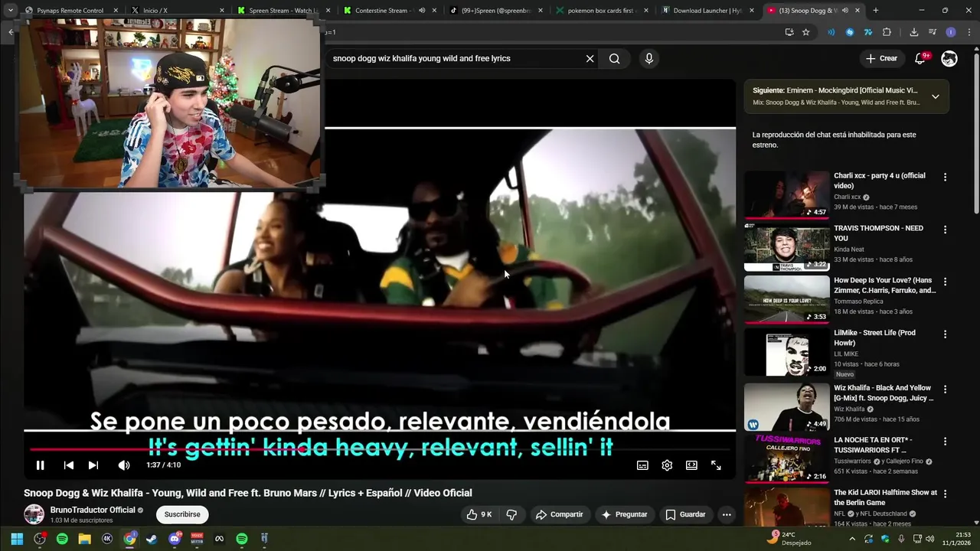Save the video with Guardar
The height and width of the screenshot is (551, 980).
coord(685,514)
